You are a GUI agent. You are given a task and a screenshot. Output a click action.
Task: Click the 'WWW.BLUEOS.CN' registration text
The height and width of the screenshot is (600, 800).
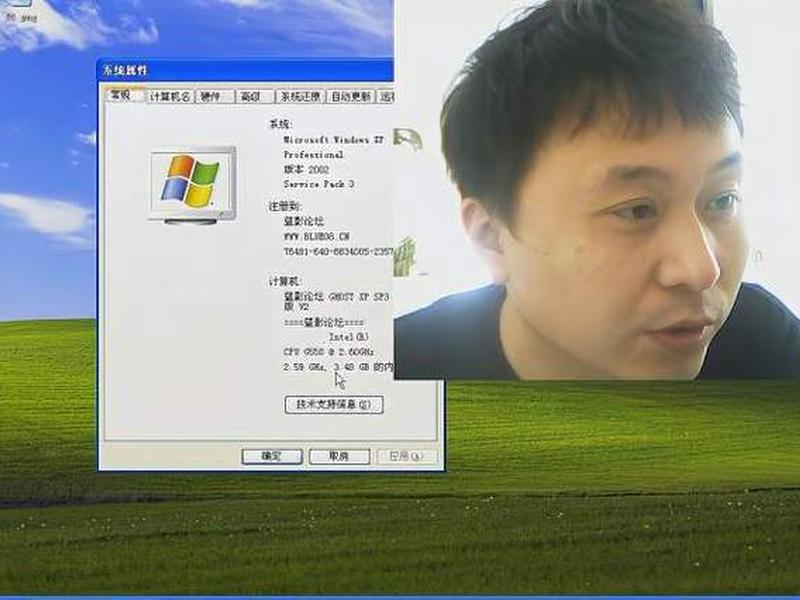(x=316, y=237)
